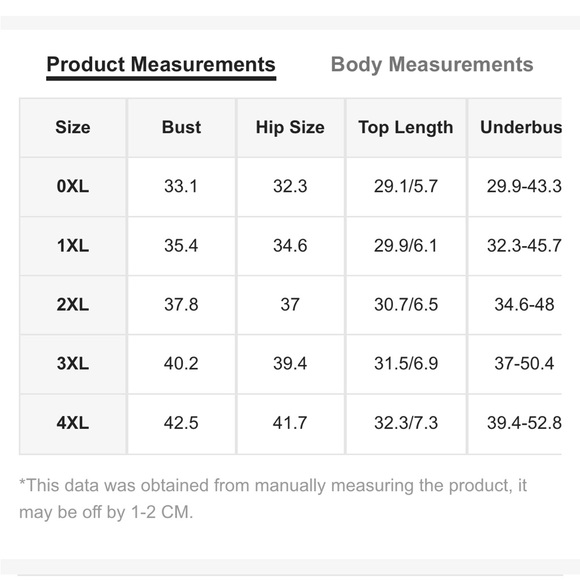This screenshot has width=580, height=580.
Task: Click the Top Length column header
Action: point(406,128)
